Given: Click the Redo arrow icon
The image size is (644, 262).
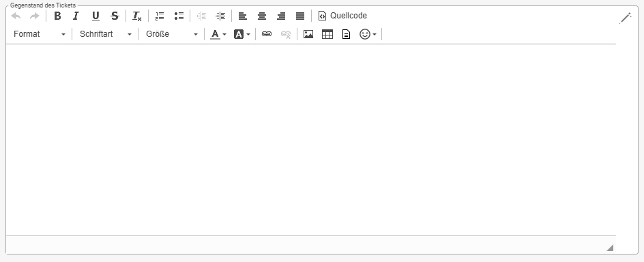Looking at the screenshot, I should [x=35, y=16].
